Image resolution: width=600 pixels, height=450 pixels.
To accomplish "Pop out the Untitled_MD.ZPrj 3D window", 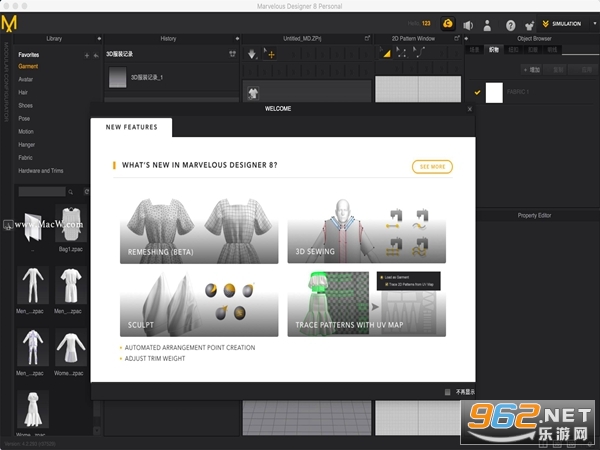I will tap(367, 38).
